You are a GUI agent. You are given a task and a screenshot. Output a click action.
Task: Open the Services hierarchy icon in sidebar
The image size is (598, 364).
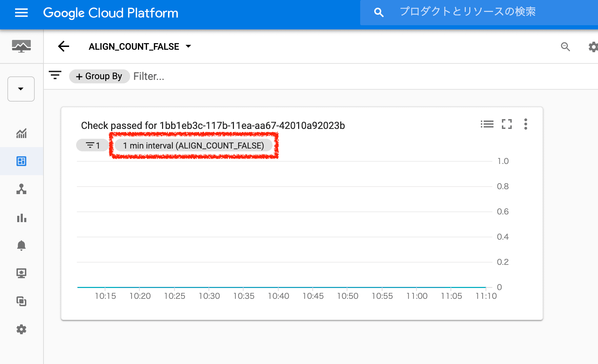pyautogui.click(x=21, y=189)
